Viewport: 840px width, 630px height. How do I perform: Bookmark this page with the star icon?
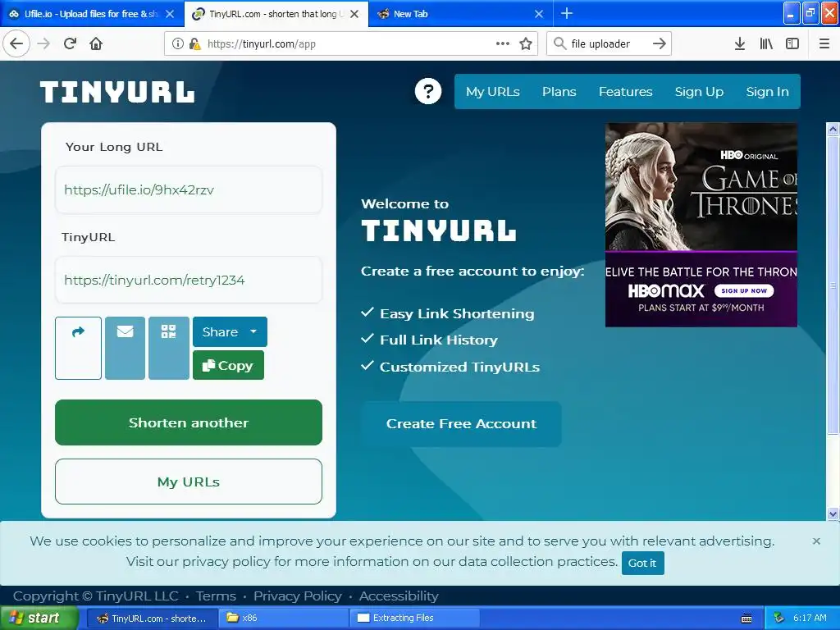coord(526,44)
